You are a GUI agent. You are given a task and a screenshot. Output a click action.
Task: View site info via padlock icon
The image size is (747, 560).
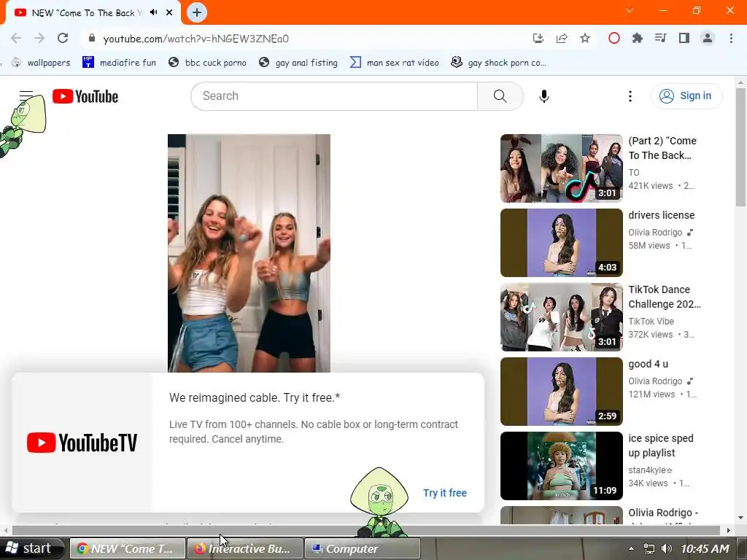click(92, 39)
